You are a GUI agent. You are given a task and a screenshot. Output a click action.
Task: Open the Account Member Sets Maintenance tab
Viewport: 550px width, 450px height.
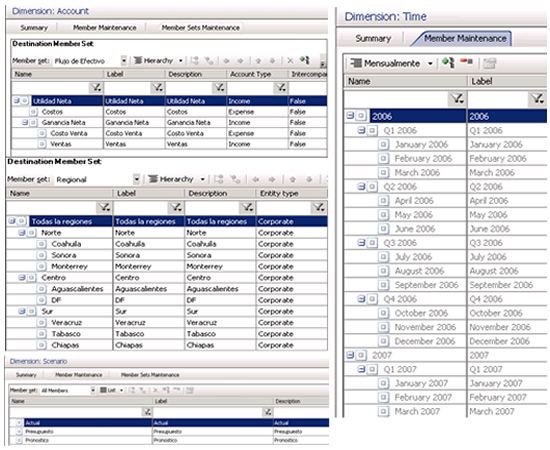pos(201,28)
